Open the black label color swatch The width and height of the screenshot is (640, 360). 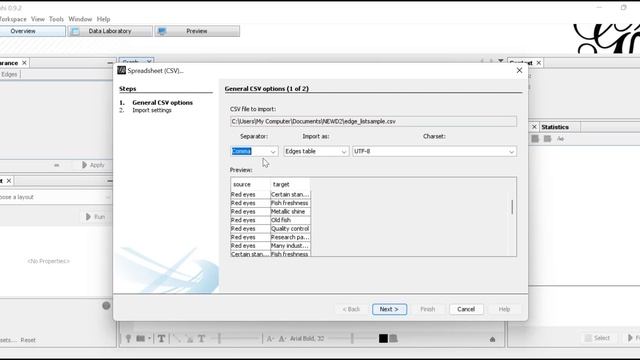[383, 338]
